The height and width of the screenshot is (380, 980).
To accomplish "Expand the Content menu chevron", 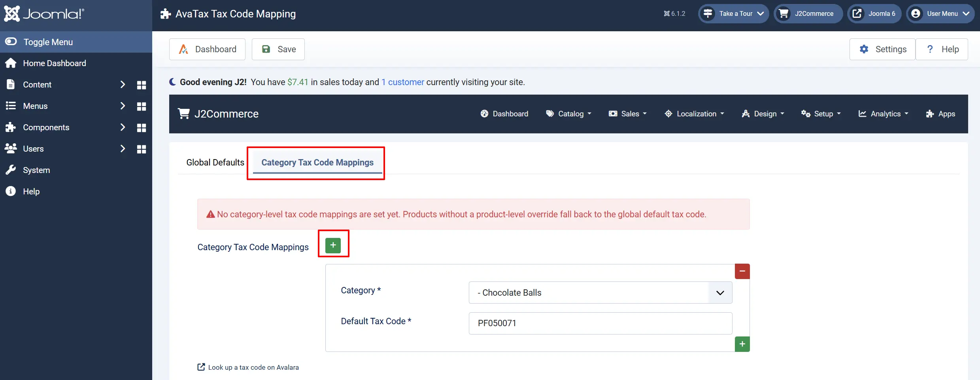I will click(x=123, y=85).
